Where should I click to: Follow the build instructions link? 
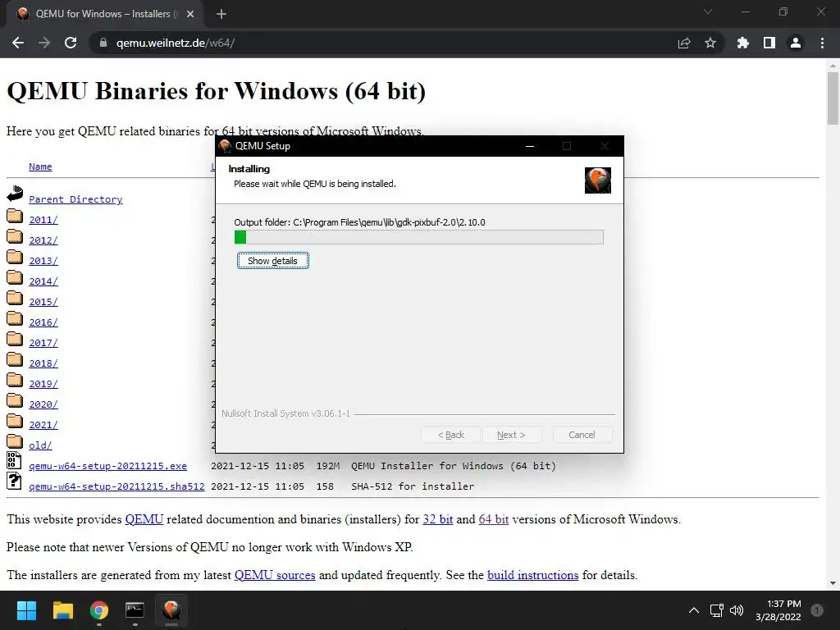[532, 575]
